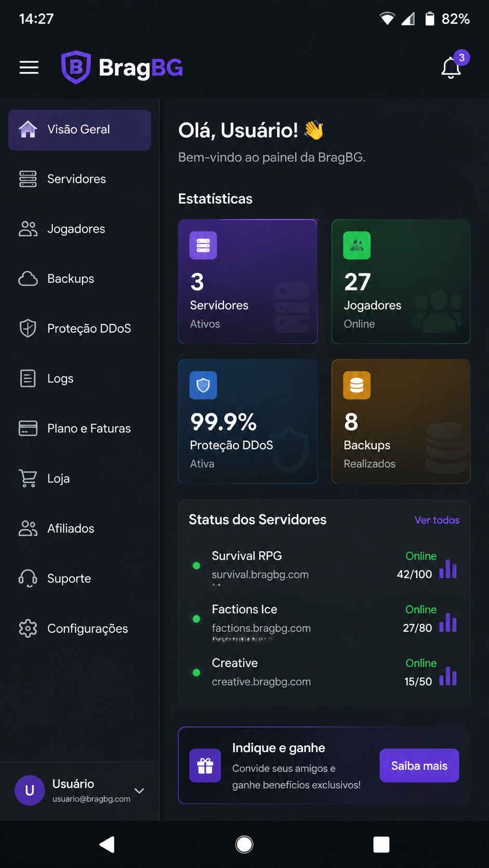Open Plano e Faturas menu item
This screenshot has height=868, width=489.
pos(80,428)
